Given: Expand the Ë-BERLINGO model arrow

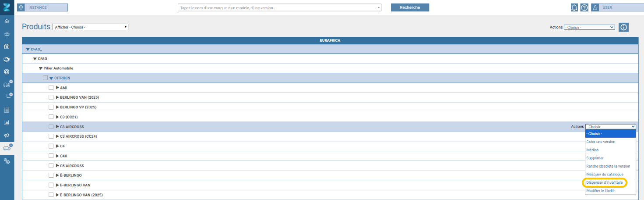Looking at the screenshot, I should tap(57, 175).
